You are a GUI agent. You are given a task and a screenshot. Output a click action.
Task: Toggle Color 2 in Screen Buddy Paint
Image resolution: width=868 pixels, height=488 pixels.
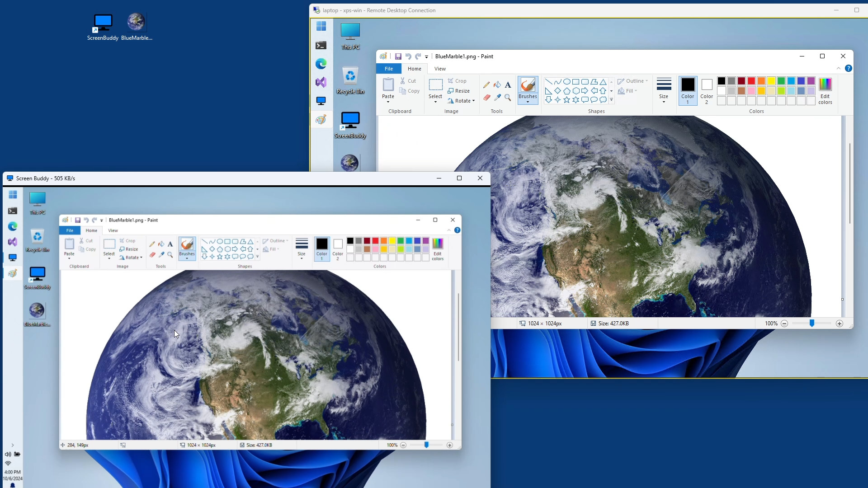click(x=338, y=249)
